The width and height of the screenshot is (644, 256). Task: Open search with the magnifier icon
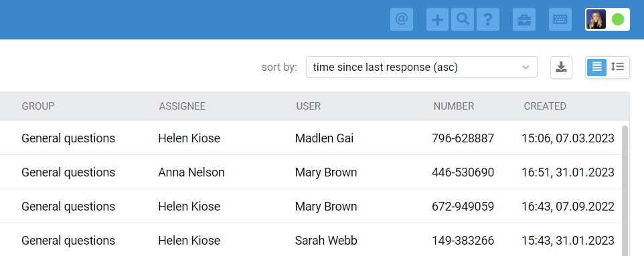pos(463,19)
